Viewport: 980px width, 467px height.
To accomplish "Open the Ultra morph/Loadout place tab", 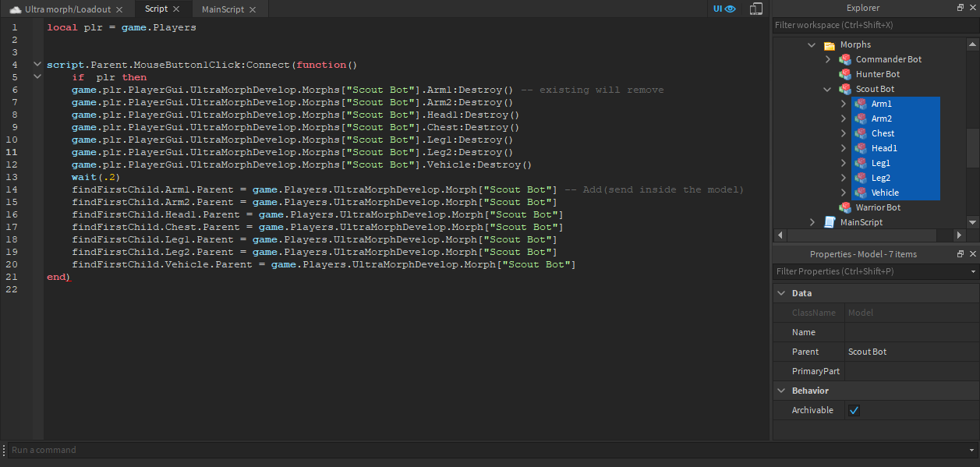I will pos(66,9).
